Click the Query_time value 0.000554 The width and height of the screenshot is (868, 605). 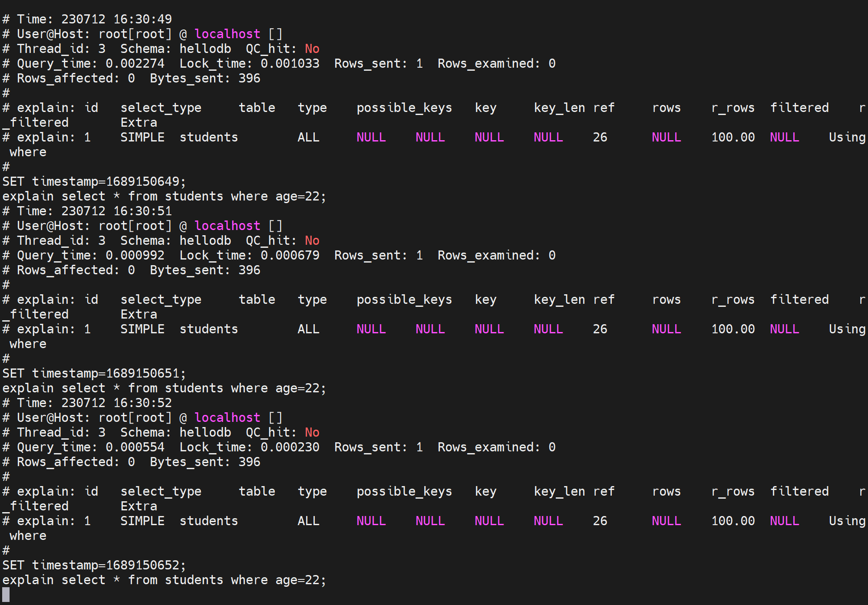tap(135, 447)
